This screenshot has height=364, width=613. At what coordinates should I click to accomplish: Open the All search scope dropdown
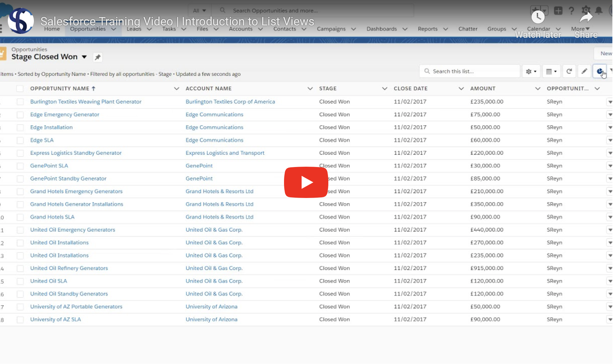pyautogui.click(x=199, y=10)
